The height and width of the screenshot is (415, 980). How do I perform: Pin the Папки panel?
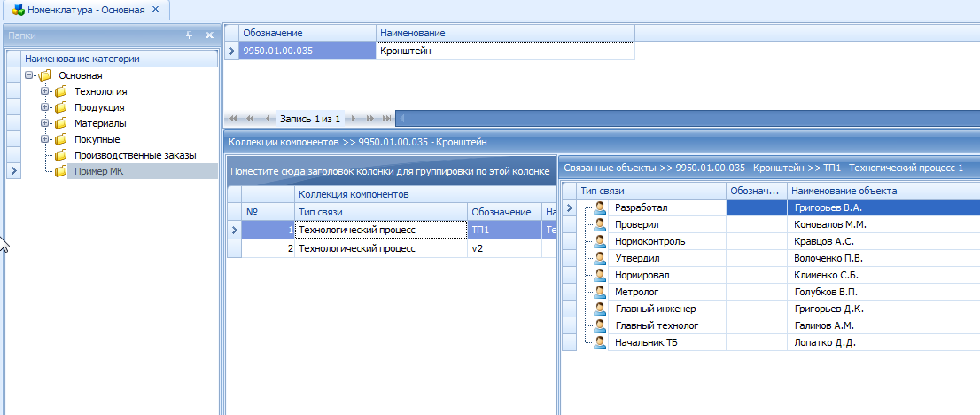pos(190,35)
